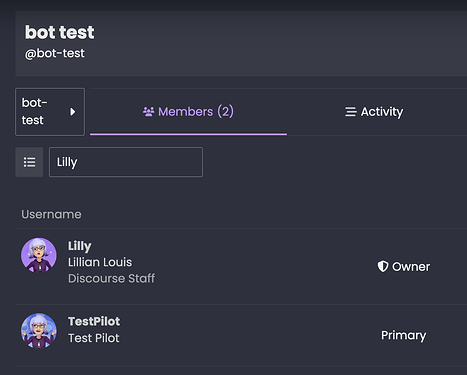Click the arrow in the bot-test selector

pyautogui.click(x=72, y=112)
